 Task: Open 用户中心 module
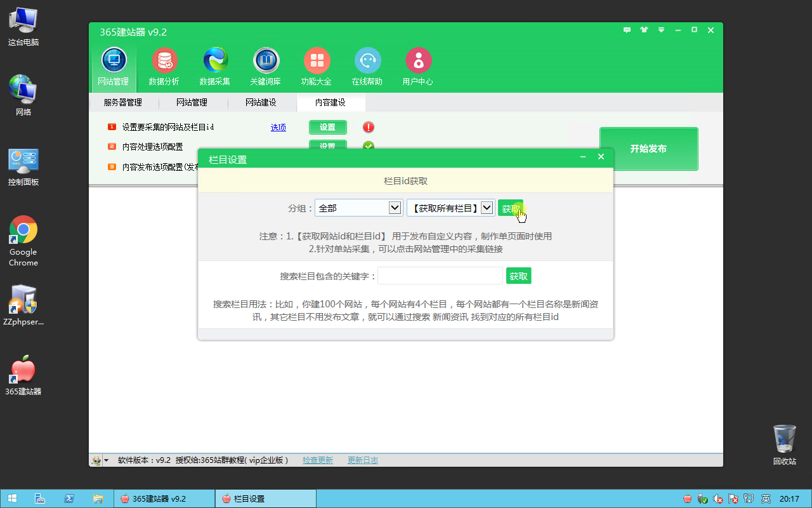click(418, 66)
